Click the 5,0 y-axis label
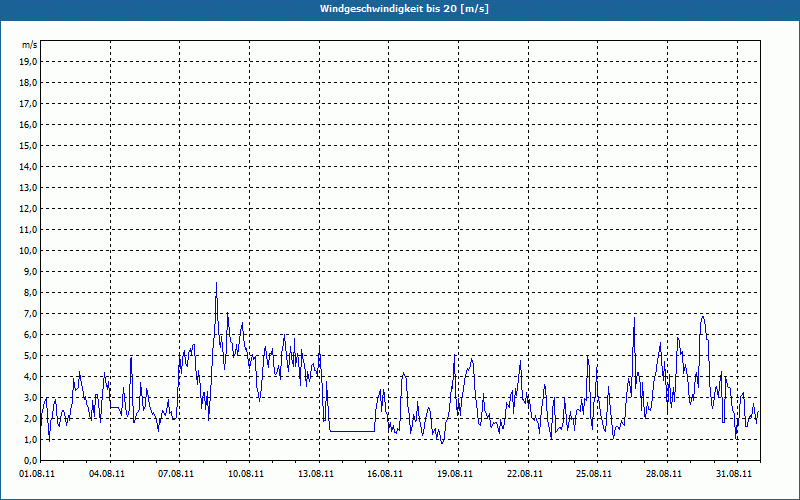 [x=30, y=356]
